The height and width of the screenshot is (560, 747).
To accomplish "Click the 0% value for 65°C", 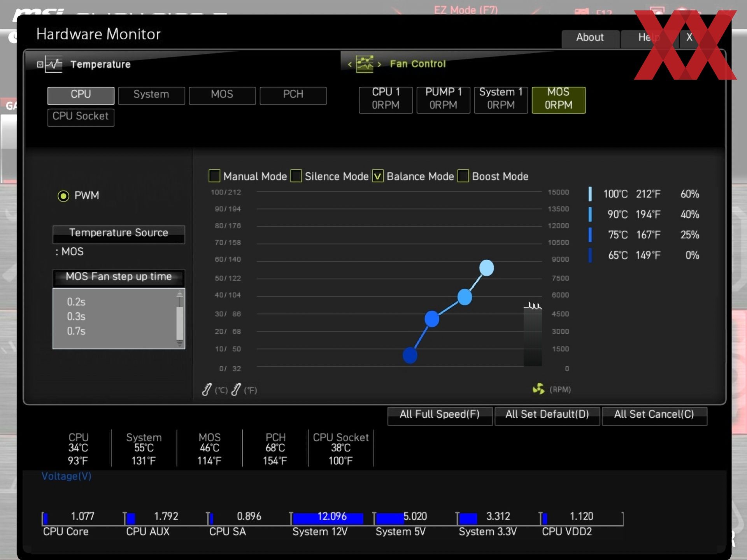I will tap(692, 255).
